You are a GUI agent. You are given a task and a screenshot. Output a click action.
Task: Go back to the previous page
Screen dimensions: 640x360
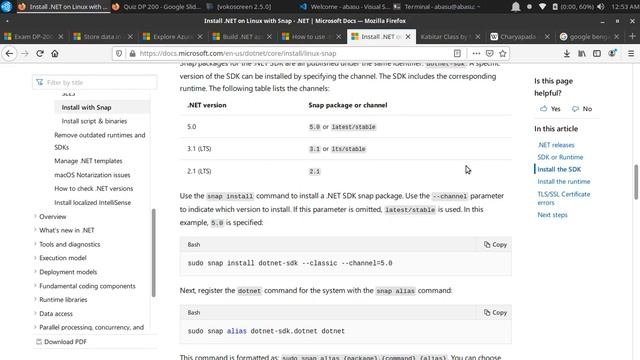tap(9, 53)
